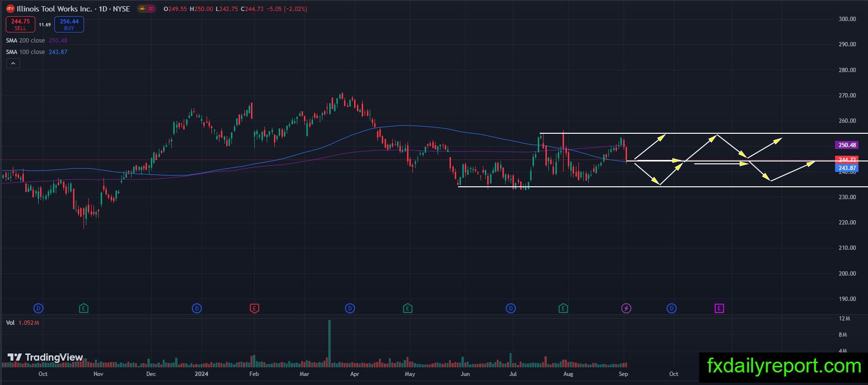Click the Illinois Tool Works logo icon

pyautogui.click(x=10, y=9)
